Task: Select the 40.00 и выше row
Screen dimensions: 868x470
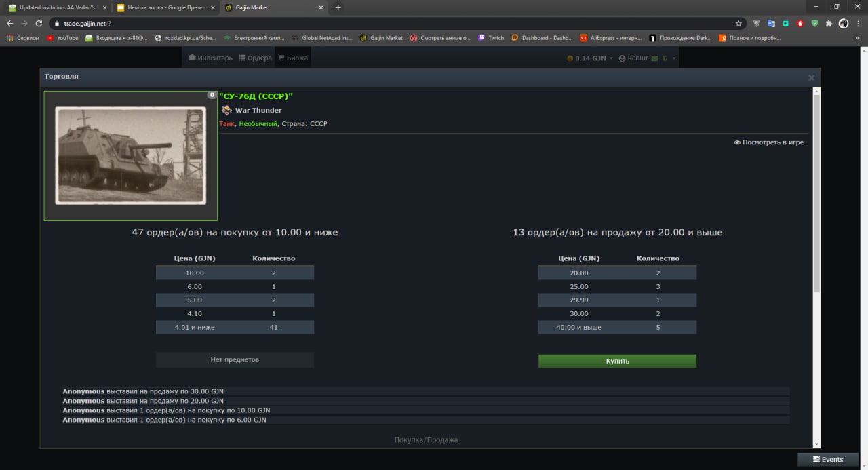Action: (x=617, y=327)
